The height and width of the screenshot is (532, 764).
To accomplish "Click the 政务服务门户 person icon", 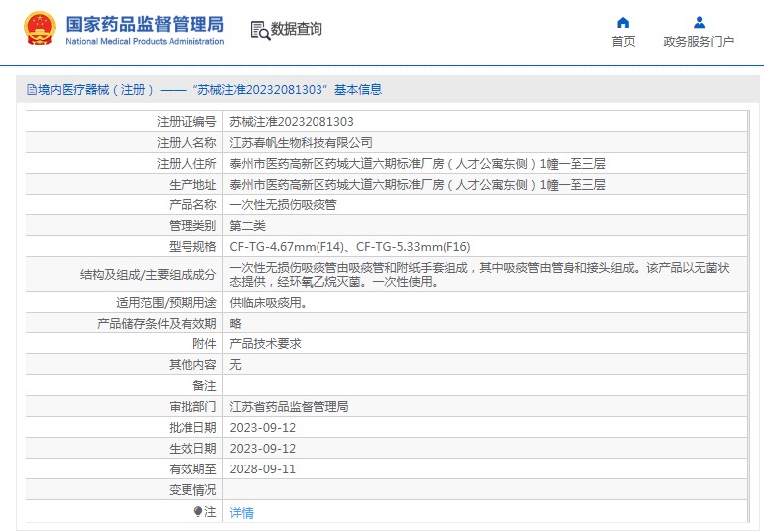I will 700,23.
